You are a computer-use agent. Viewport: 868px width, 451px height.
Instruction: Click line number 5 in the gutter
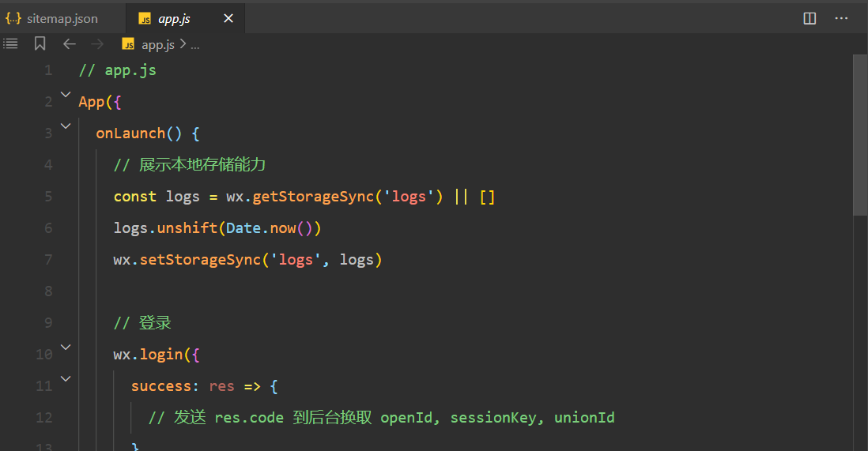coord(48,197)
